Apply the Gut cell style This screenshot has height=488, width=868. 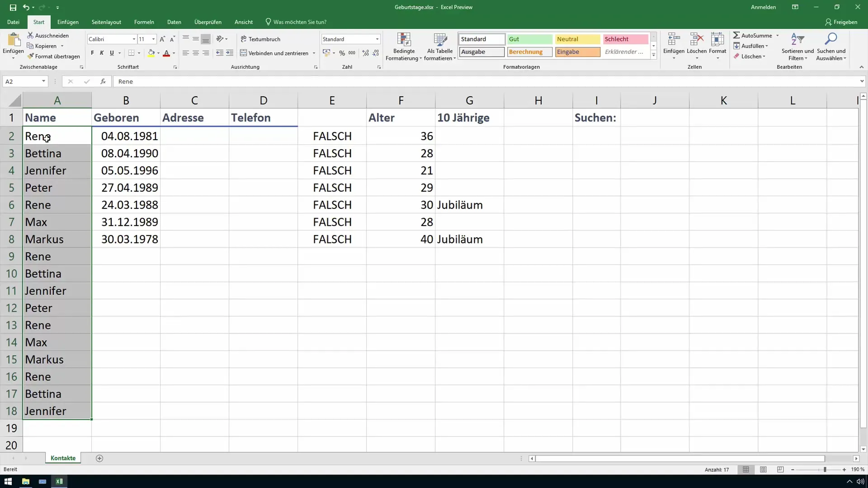tap(529, 39)
